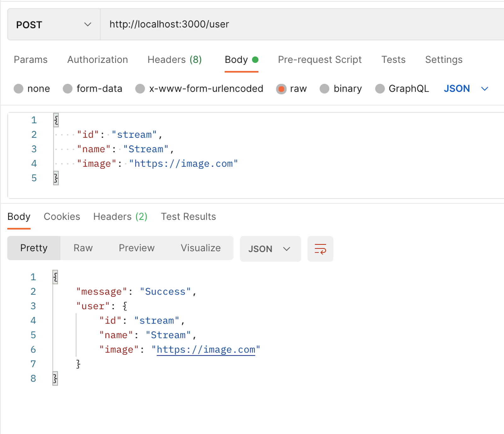Enable GraphQL body mode
504x434 pixels.
380,89
